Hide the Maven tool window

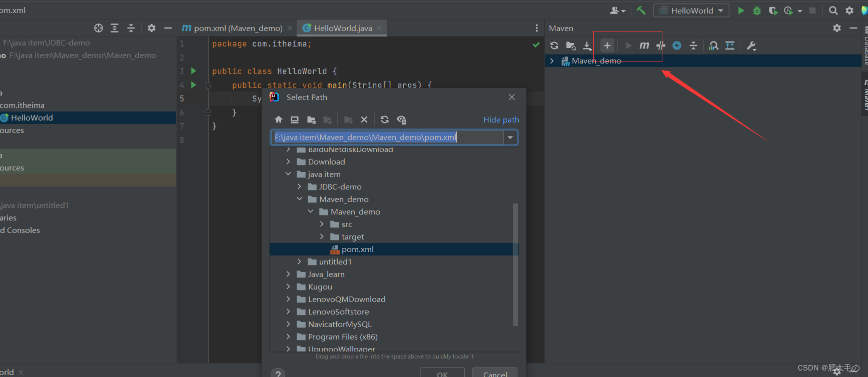(x=853, y=28)
